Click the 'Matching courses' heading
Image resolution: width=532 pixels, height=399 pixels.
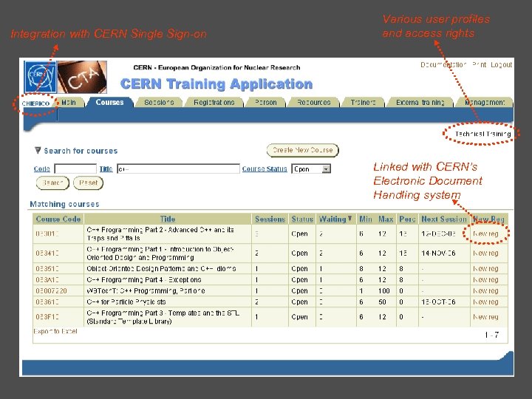pos(64,204)
